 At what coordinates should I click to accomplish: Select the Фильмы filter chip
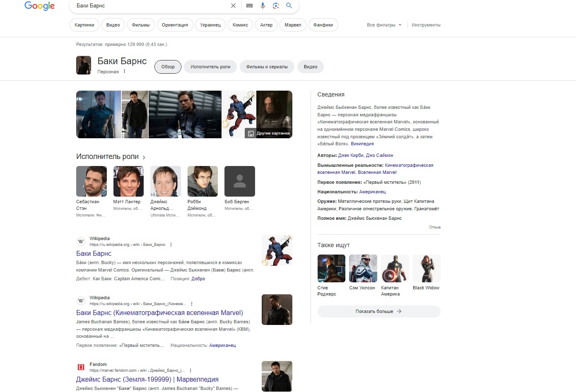click(141, 25)
